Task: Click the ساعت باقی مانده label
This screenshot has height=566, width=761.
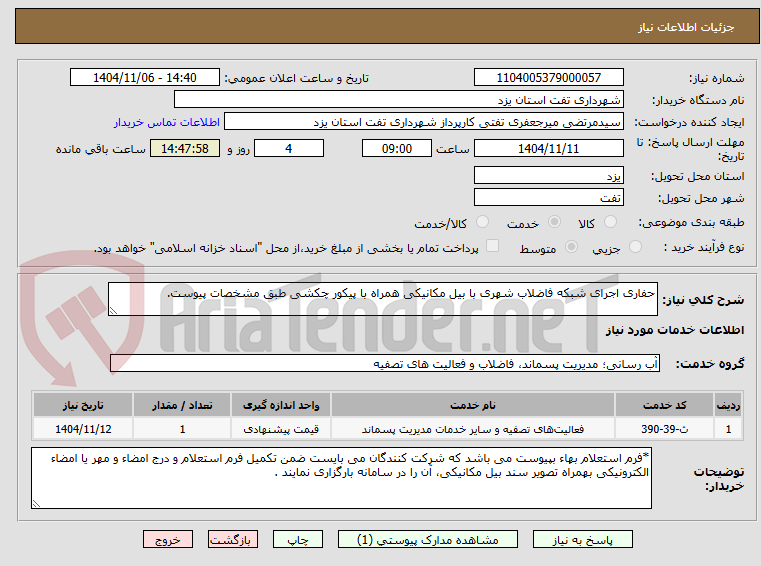Action: click(100, 149)
